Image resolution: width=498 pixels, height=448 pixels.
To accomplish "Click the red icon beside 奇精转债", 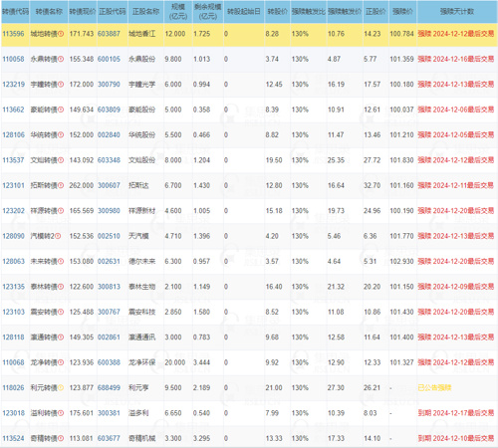I will tap(61, 438).
